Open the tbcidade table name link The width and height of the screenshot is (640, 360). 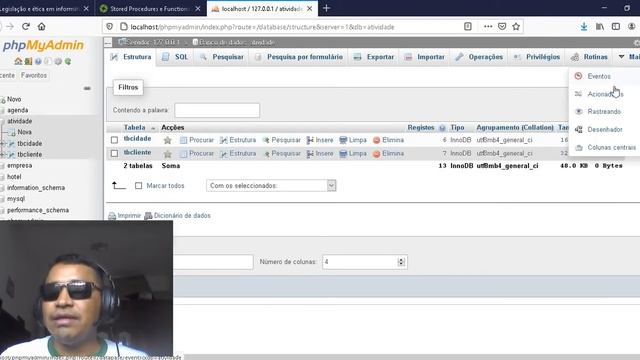(x=138, y=139)
